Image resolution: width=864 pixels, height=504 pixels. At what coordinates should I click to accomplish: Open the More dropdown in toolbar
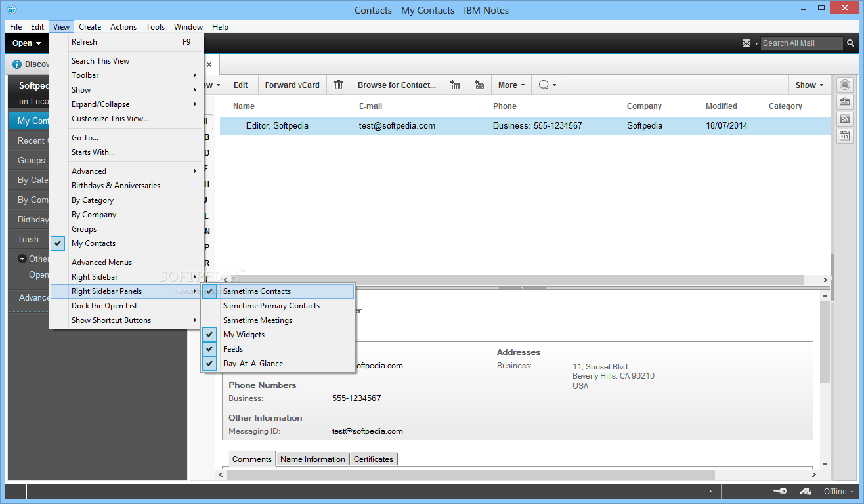point(511,85)
